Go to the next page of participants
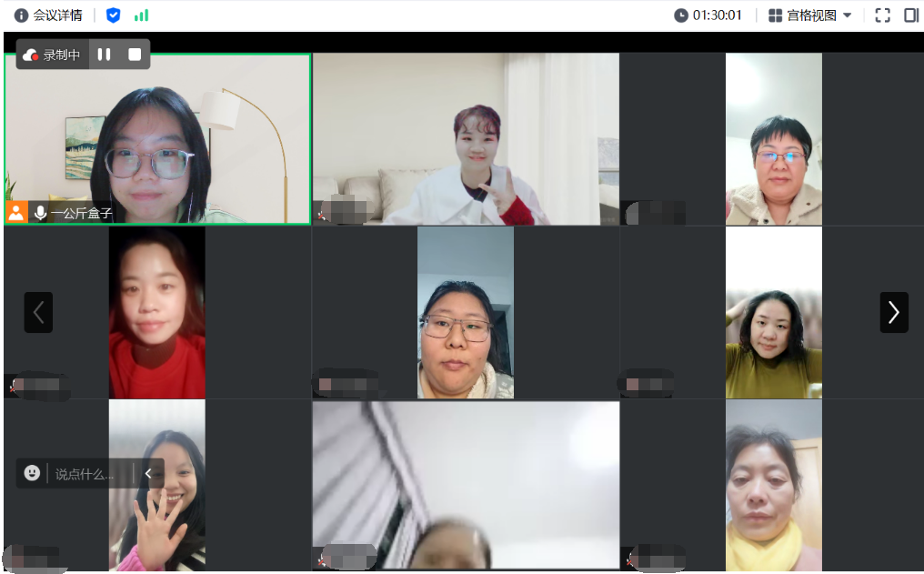The width and height of the screenshot is (924, 574). coord(893,312)
